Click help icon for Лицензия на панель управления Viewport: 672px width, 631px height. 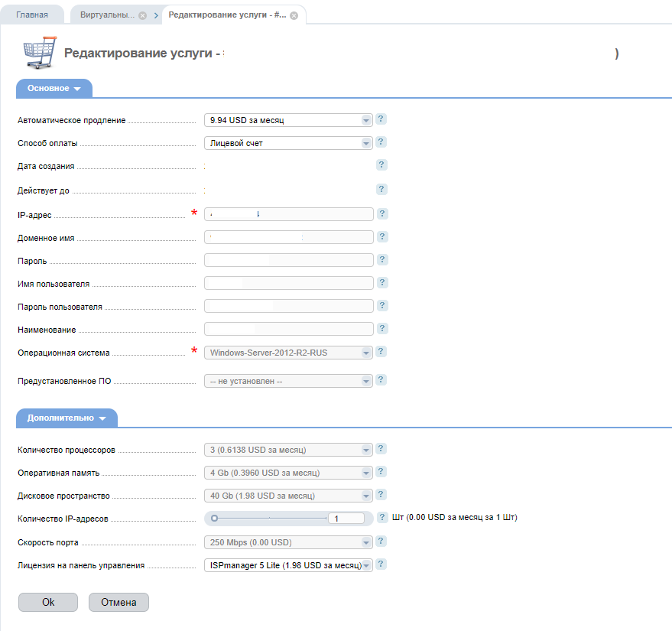point(381,564)
